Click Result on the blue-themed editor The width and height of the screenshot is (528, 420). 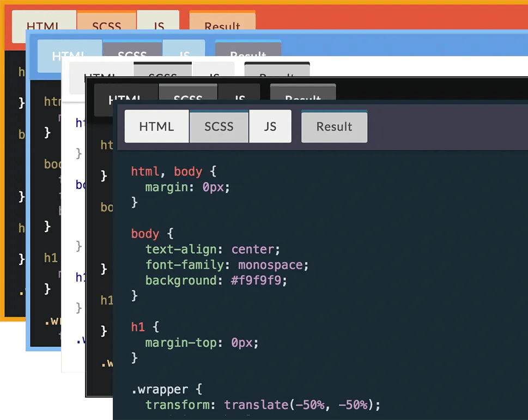pos(248,53)
